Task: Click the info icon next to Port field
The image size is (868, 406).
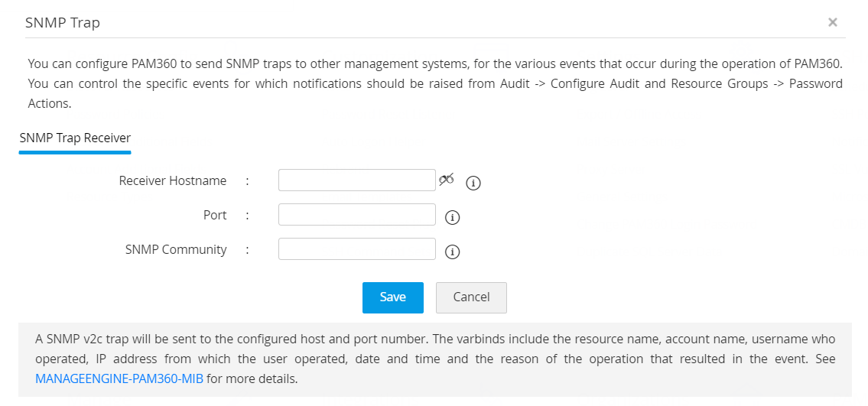Action: [452, 217]
